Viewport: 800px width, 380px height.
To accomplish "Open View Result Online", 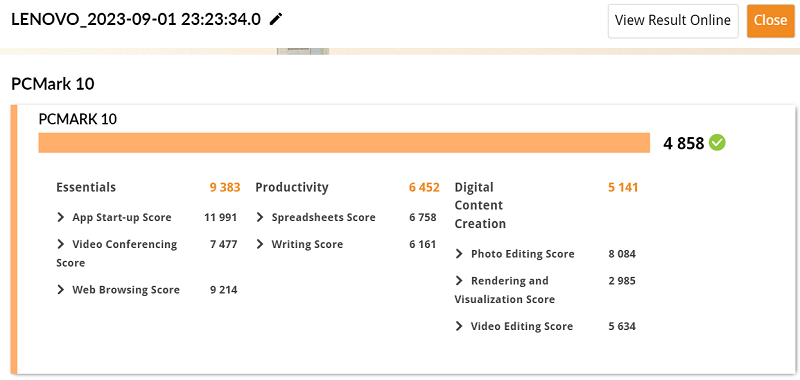I will [x=673, y=20].
